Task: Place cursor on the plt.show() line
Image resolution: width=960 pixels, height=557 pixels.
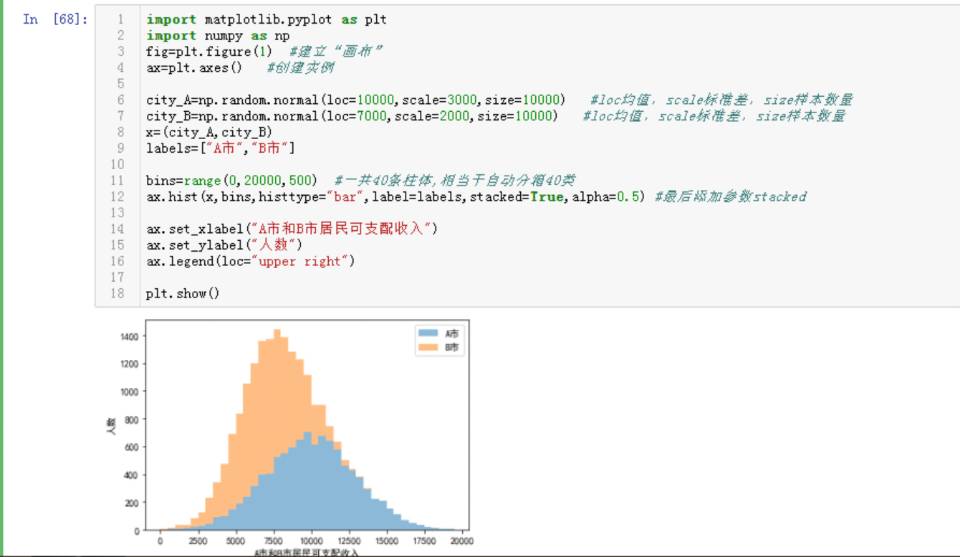Action: coord(182,294)
